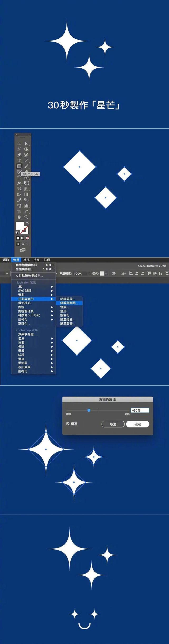Choose 扭曲與變形 in effects menu
The image size is (169, 644).
pyautogui.click(x=33, y=299)
